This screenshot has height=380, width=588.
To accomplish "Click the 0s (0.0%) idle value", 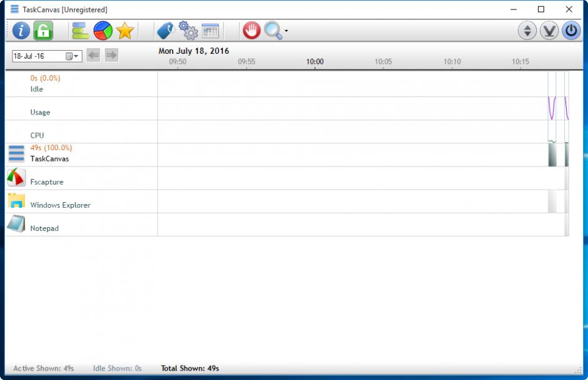I will point(46,78).
